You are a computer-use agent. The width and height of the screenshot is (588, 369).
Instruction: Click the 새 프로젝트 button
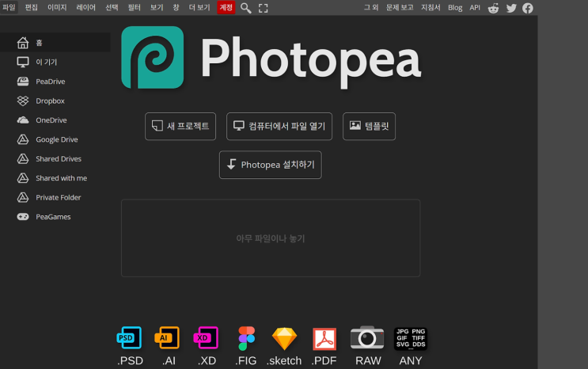point(180,126)
